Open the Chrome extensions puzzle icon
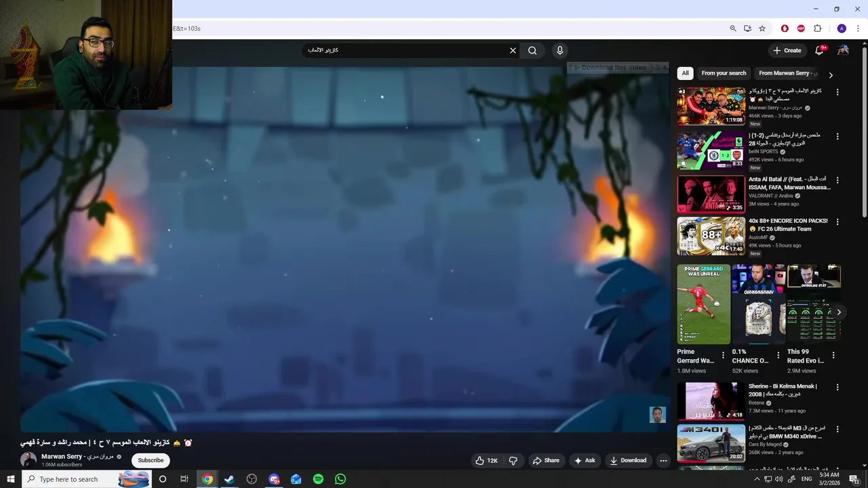 click(x=817, y=28)
